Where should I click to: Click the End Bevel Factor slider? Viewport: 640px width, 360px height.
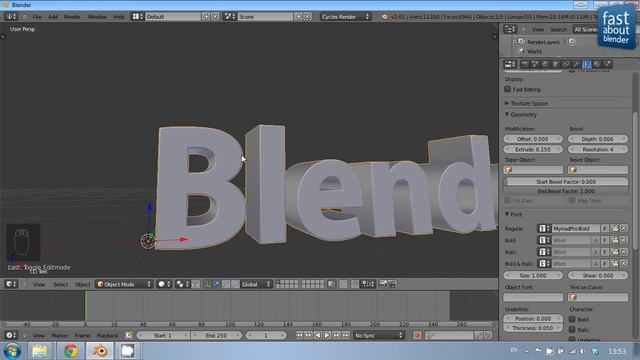566,191
